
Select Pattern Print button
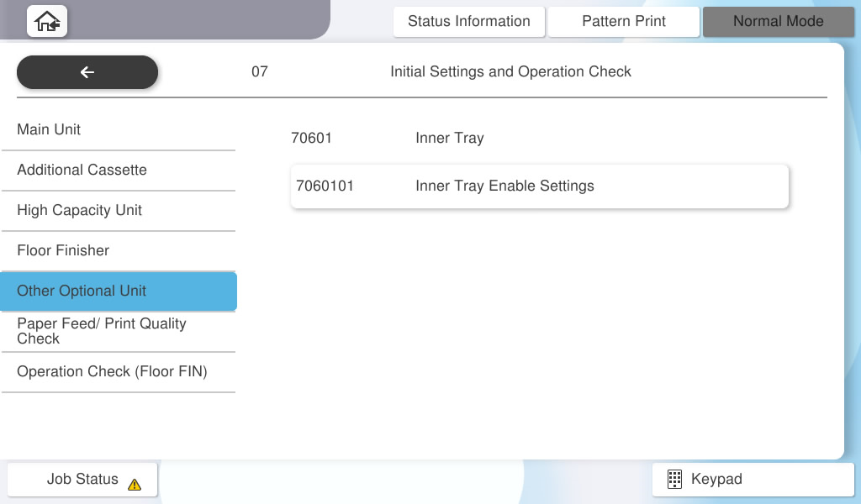tap(623, 22)
